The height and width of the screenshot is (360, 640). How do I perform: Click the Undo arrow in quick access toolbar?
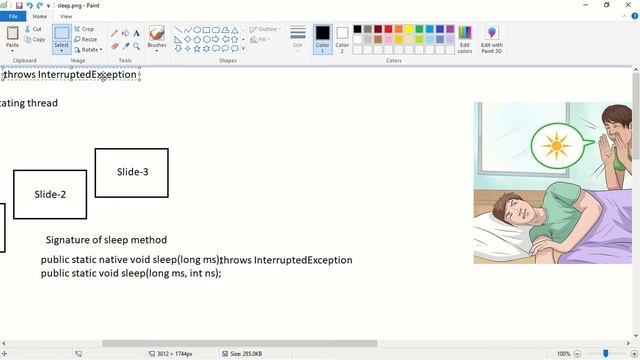pos(29,5)
